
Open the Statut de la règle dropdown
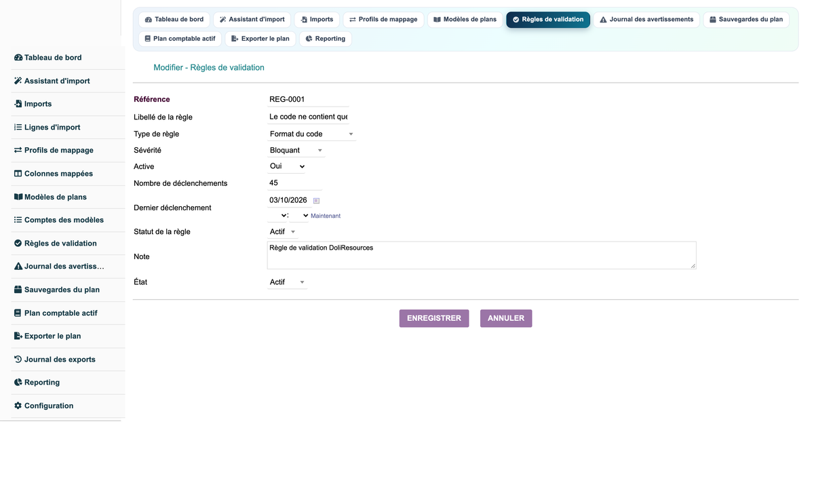(282, 232)
